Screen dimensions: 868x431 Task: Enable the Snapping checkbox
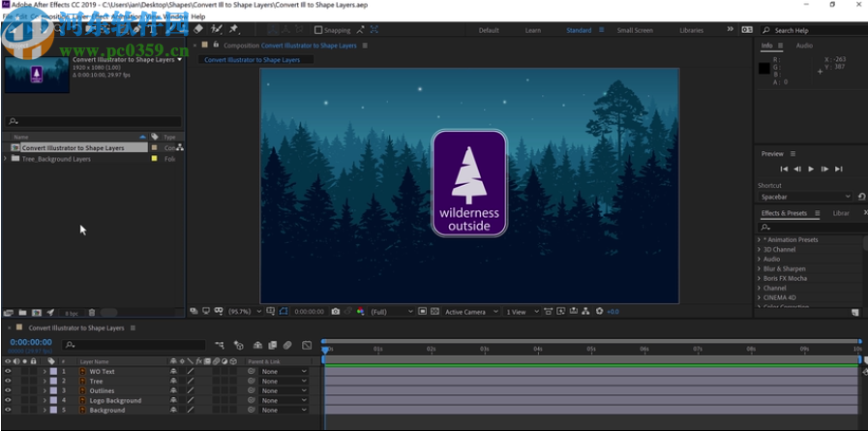point(318,30)
